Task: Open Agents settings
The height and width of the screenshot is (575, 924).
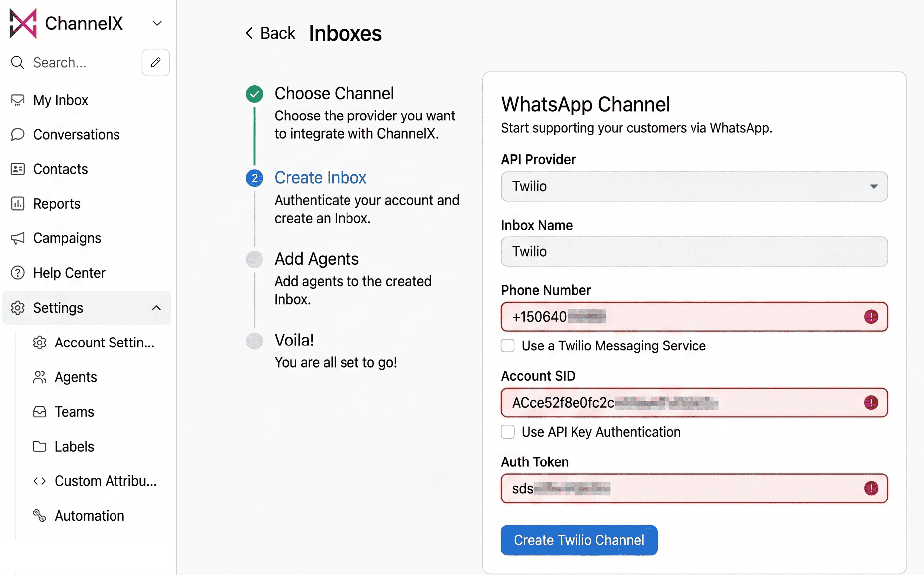Action: pyautogui.click(x=76, y=377)
